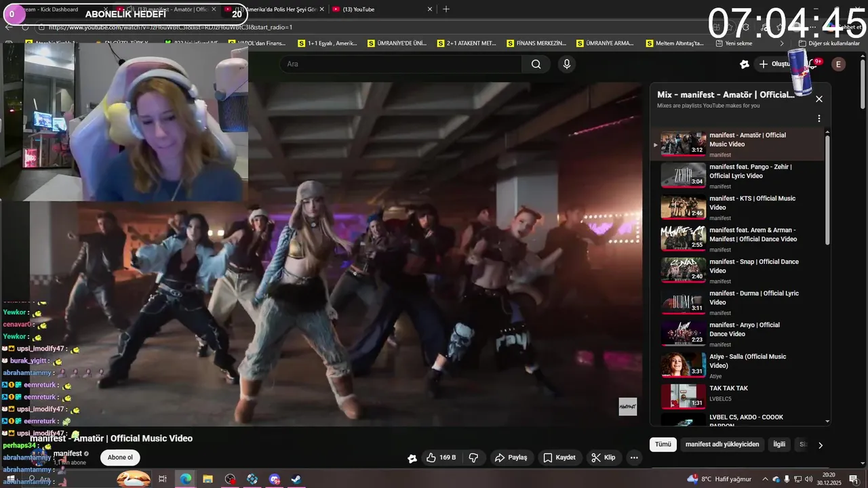Select the Tümü filter chip

point(663,445)
